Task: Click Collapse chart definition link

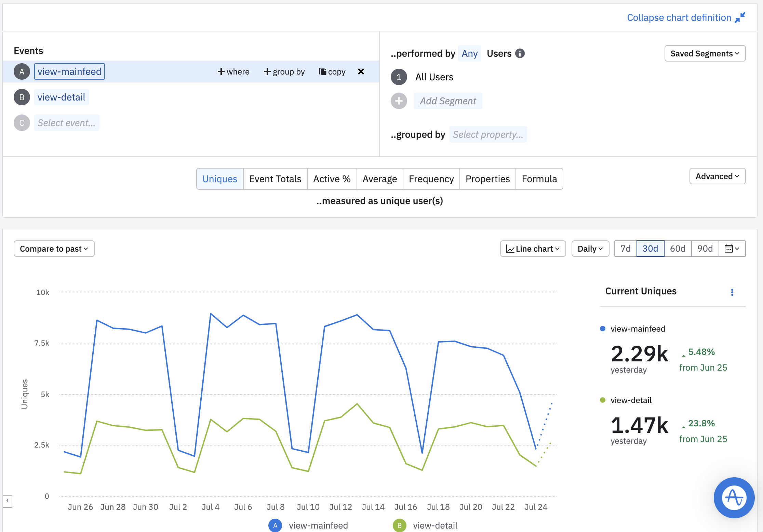Action: click(x=679, y=17)
